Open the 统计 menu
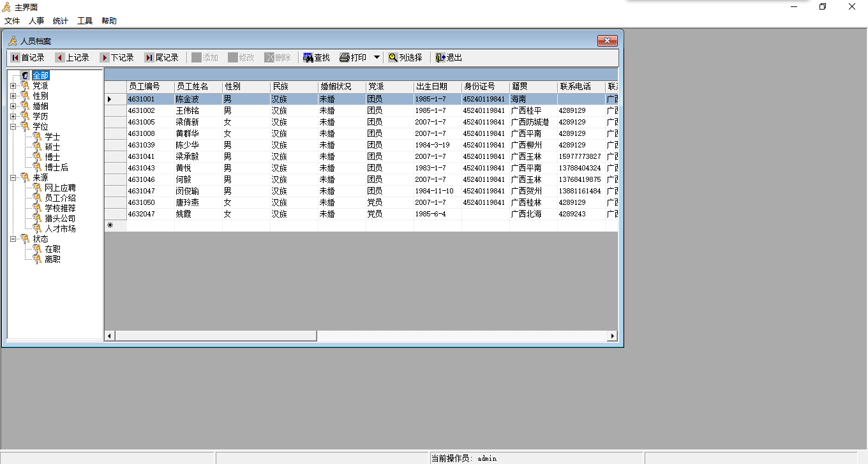Screen dimensions: 868x464 click(x=61, y=21)
